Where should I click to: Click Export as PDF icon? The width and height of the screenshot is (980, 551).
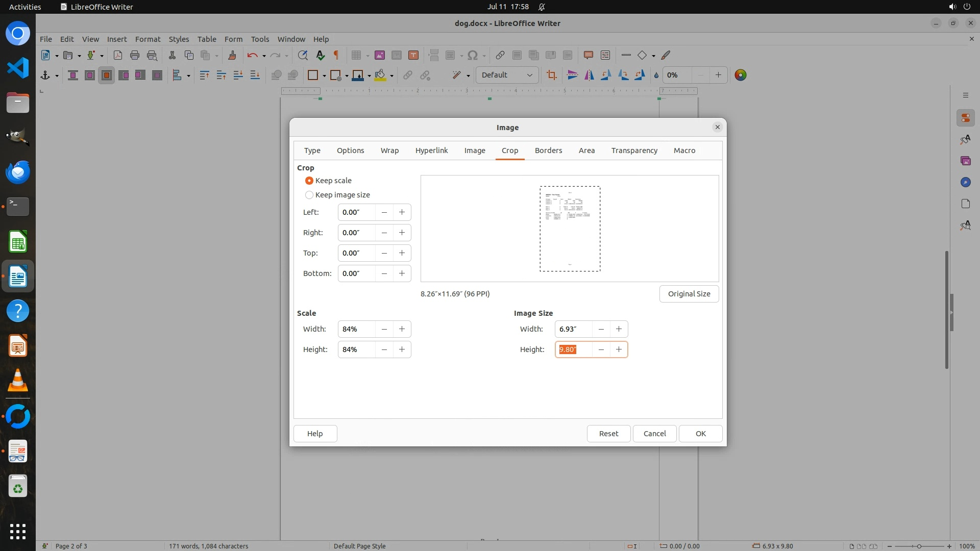118,56
